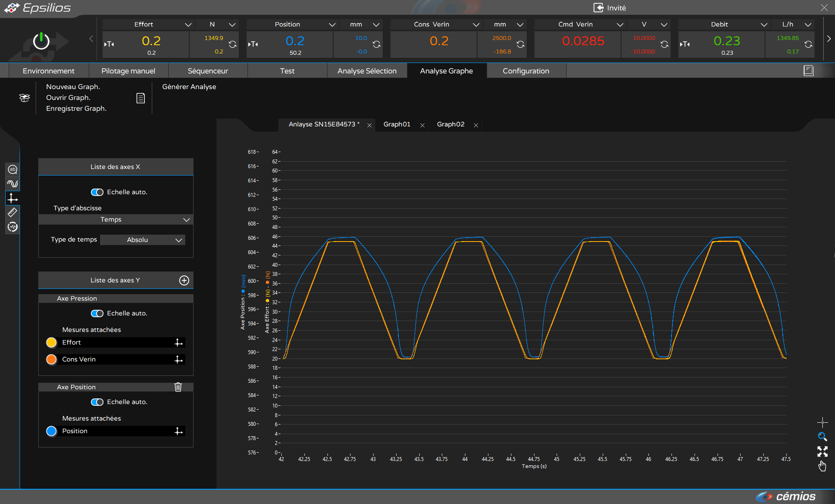
Task: Open the Pilotage manuel tab
Action: [x=128, y=70]
